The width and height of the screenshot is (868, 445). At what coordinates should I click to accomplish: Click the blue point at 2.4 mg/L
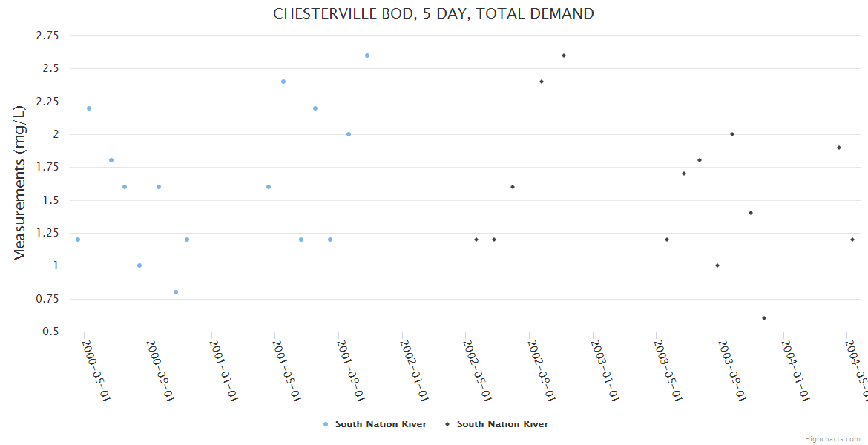[283, 82]
